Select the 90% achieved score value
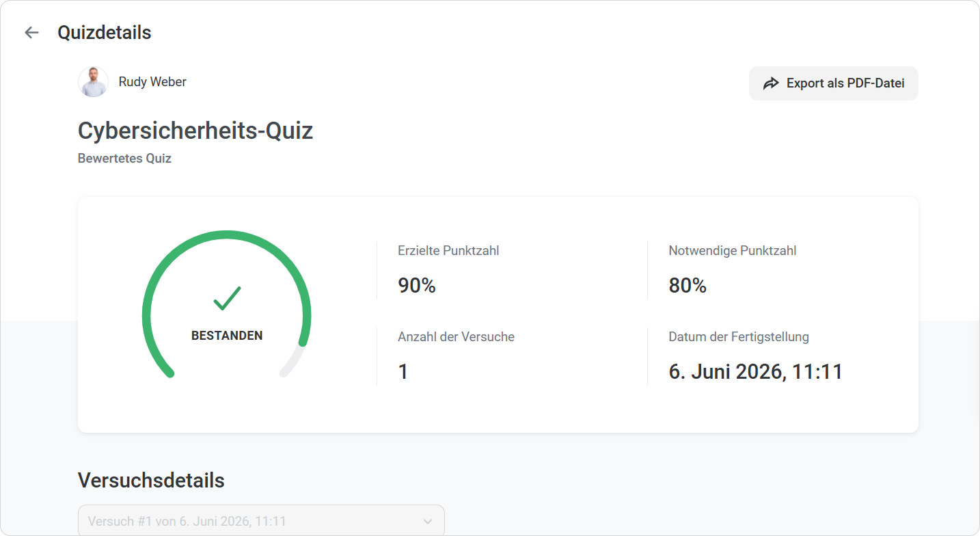 [x=417, y=286]
